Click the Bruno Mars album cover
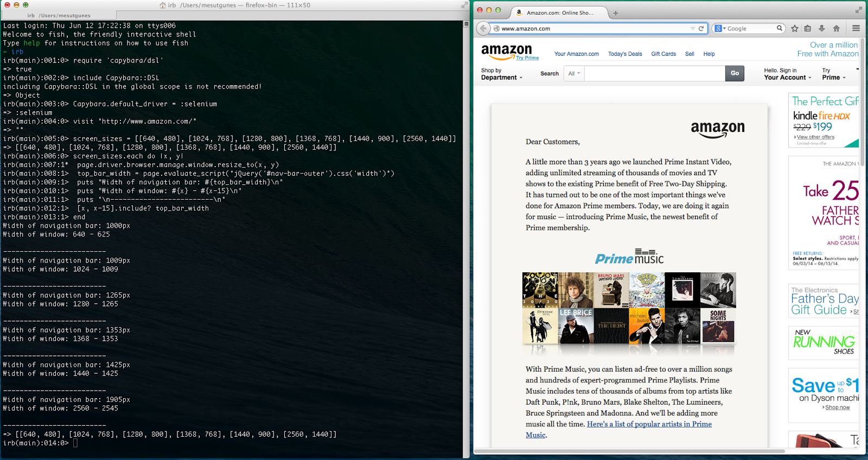Viewport: 868px width, 460px height. 611,290
